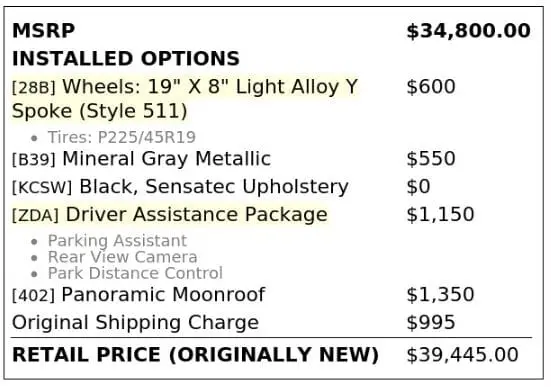Click the [28B] option code
Image resolution: width=551 pixels, height=387 pixels.
[34, 88]
